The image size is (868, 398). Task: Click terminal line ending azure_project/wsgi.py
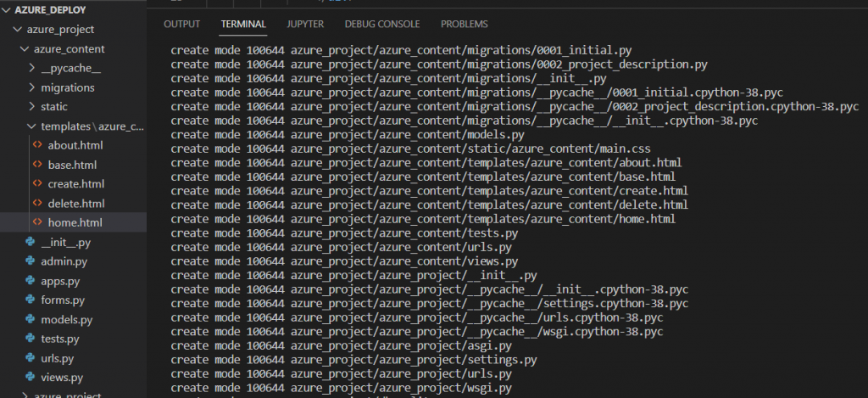pyautogui.click(x=341, y=388)
